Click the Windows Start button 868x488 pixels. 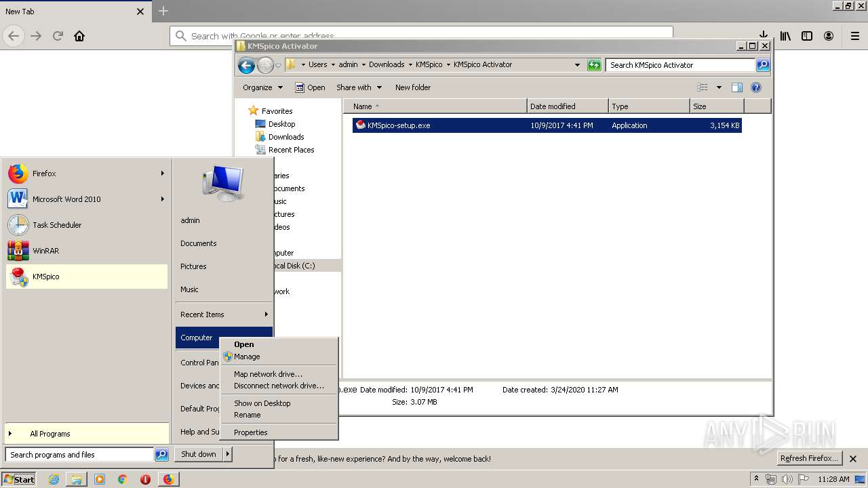[x=19, y=479]
